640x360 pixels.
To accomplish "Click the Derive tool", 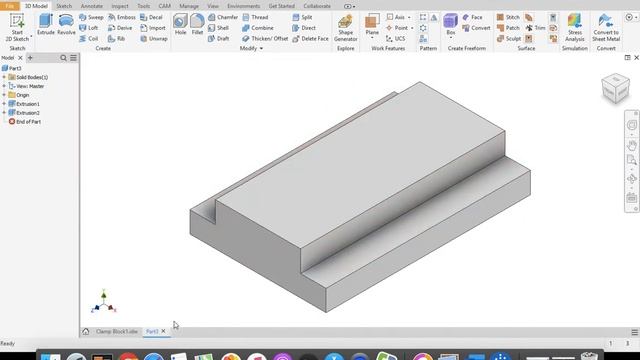I will click(x=120, y=28).
